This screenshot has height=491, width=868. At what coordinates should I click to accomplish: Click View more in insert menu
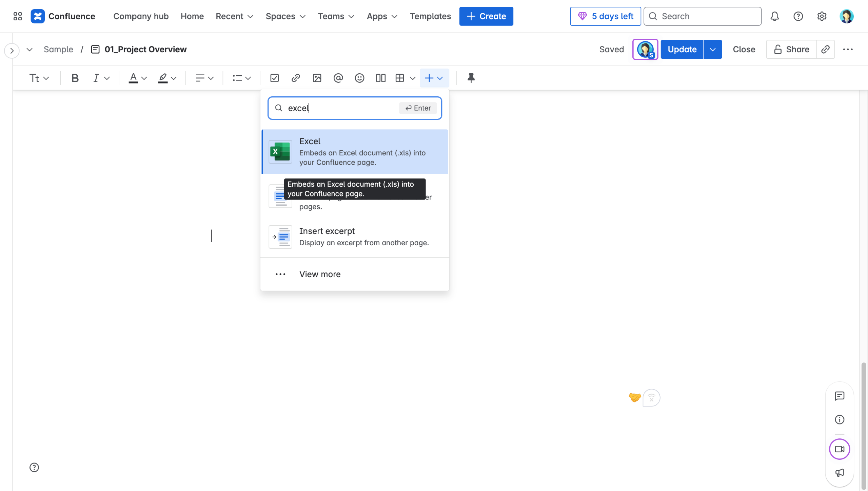tap(320, 274)
